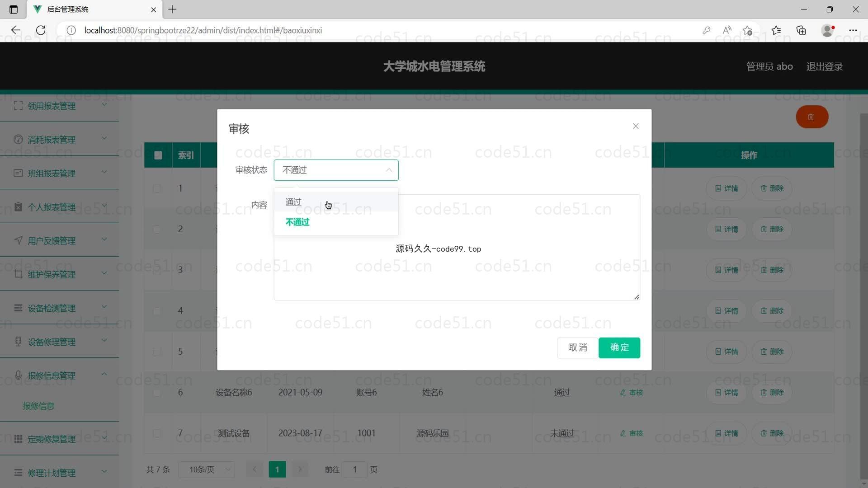The image size is (868, 488).
Task: Expand 班组报表管理 sidebar menu
Action: [x=60, y=173]
